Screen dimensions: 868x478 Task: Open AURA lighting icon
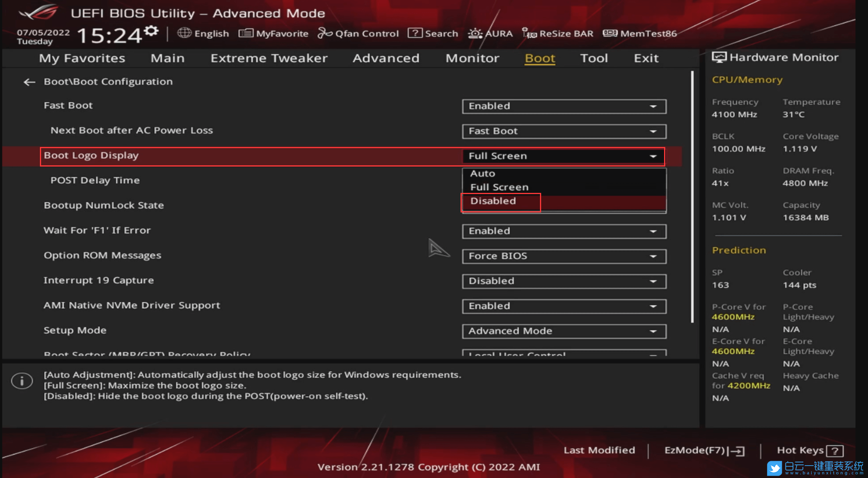click(x=475, y=33)
